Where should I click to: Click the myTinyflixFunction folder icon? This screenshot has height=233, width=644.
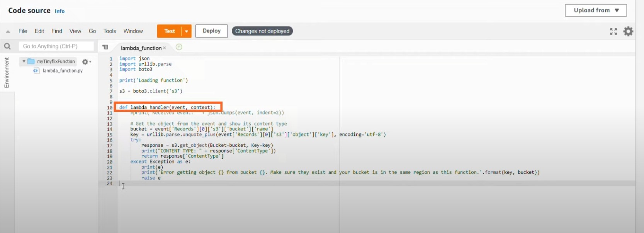31,62
